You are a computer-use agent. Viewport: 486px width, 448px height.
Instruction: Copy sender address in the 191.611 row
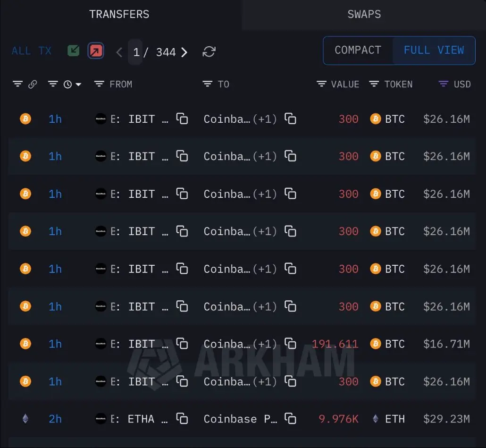tap(182, 344)
